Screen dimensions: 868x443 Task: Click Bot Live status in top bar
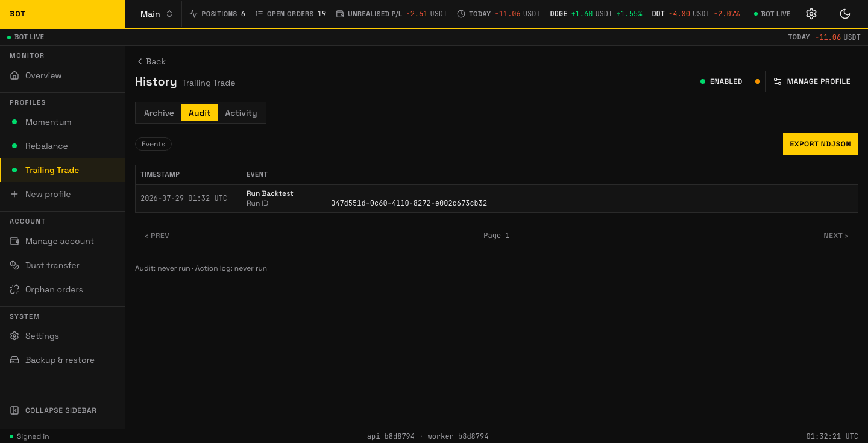pos(772,14)
